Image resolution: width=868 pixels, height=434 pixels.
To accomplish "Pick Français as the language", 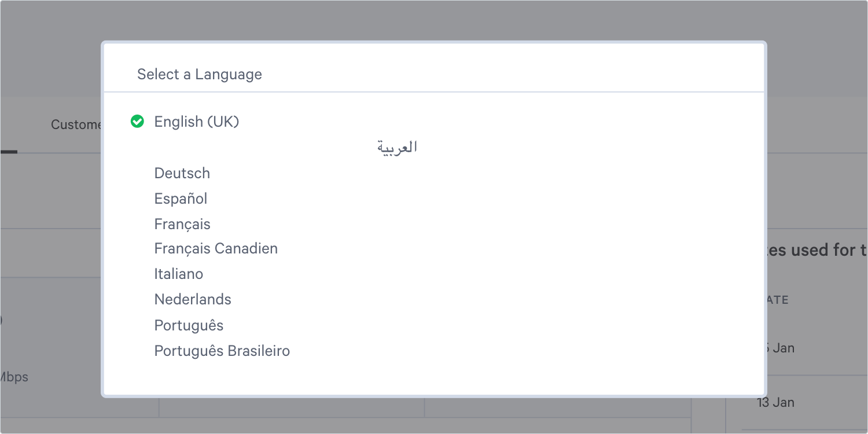I will click(x=182, y=224).
